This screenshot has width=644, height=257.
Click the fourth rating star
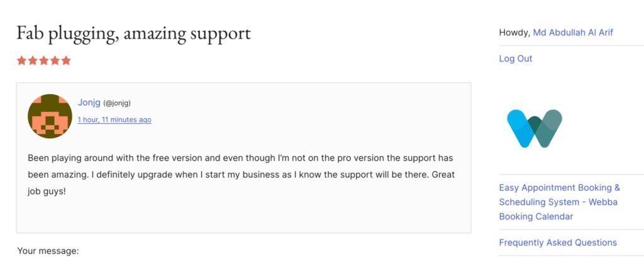(55, 61)
